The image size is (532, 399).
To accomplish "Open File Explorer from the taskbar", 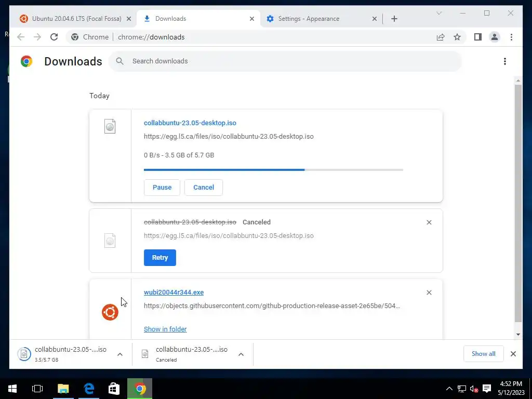I will tap(63, 389).
